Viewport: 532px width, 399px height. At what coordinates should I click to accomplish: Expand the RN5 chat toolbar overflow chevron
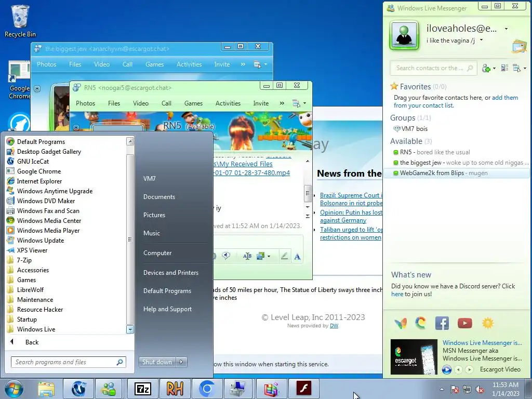[x=282, y=103]
